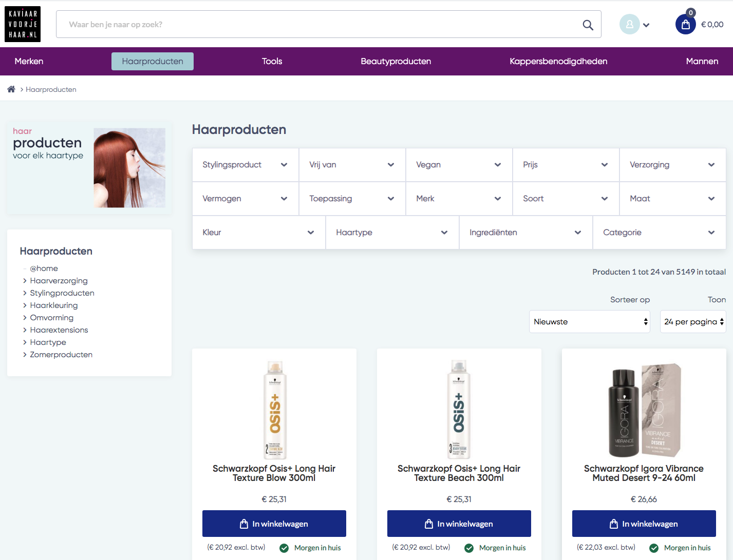Open Schwarzkopf Osis+ Long Hair Texture Beach title
Screen dimensions: 733x560
[x=459, y=473]
